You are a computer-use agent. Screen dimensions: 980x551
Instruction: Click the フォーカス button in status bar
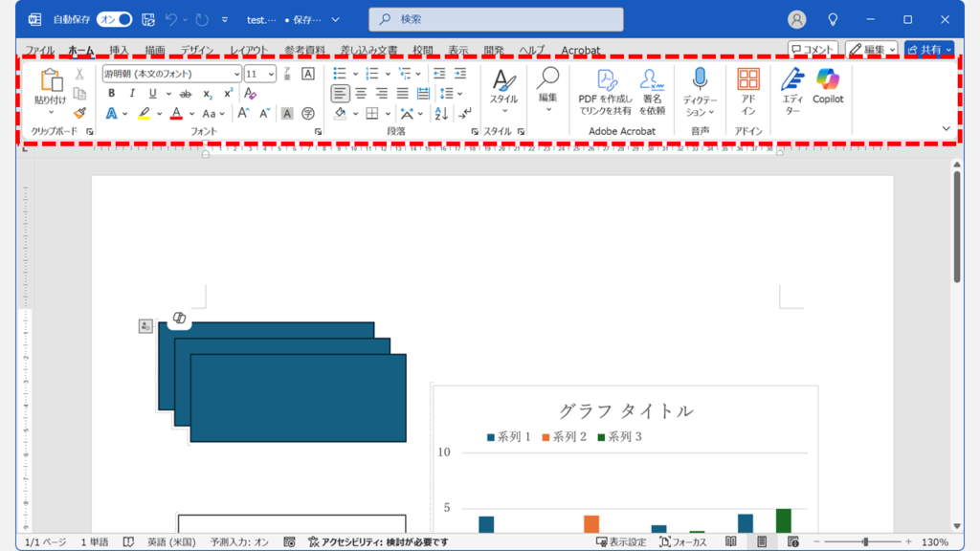[683, 541]
